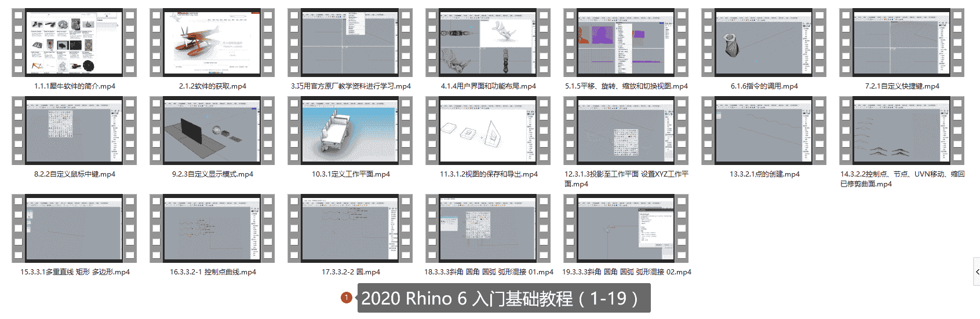
Task: Open thumbnail 9.2.3自定义显示模式
Action: pyautogui.click(x=212, y=131)
